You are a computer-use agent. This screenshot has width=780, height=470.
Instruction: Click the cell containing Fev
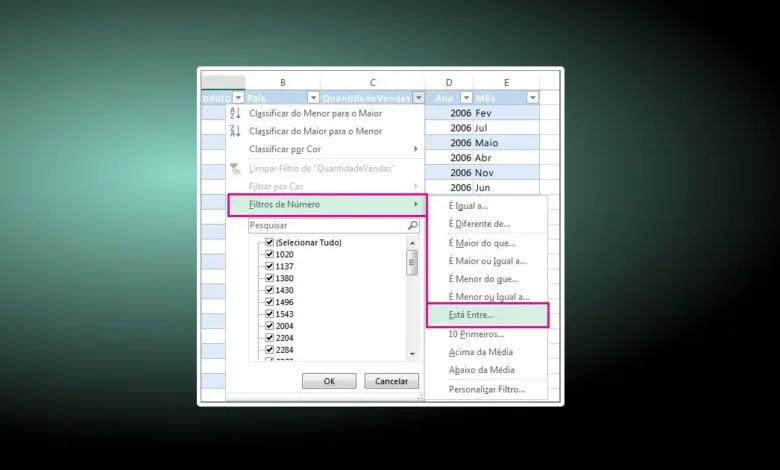(506, 113)
